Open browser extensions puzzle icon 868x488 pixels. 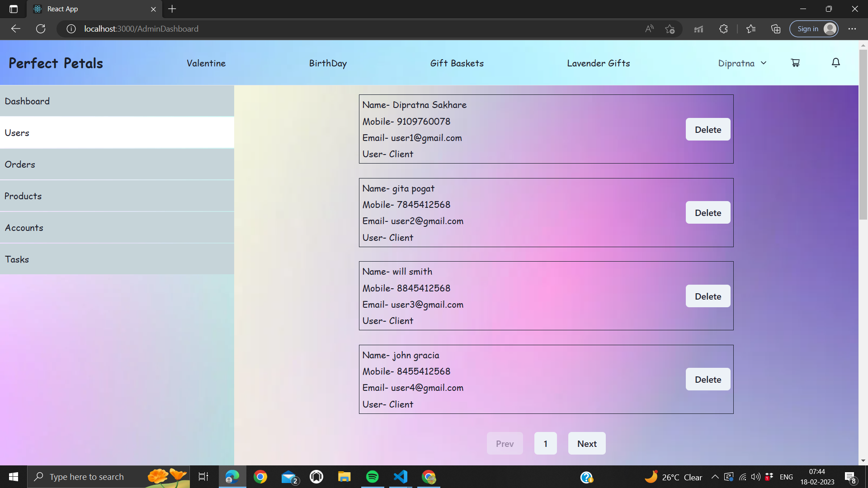723,29
